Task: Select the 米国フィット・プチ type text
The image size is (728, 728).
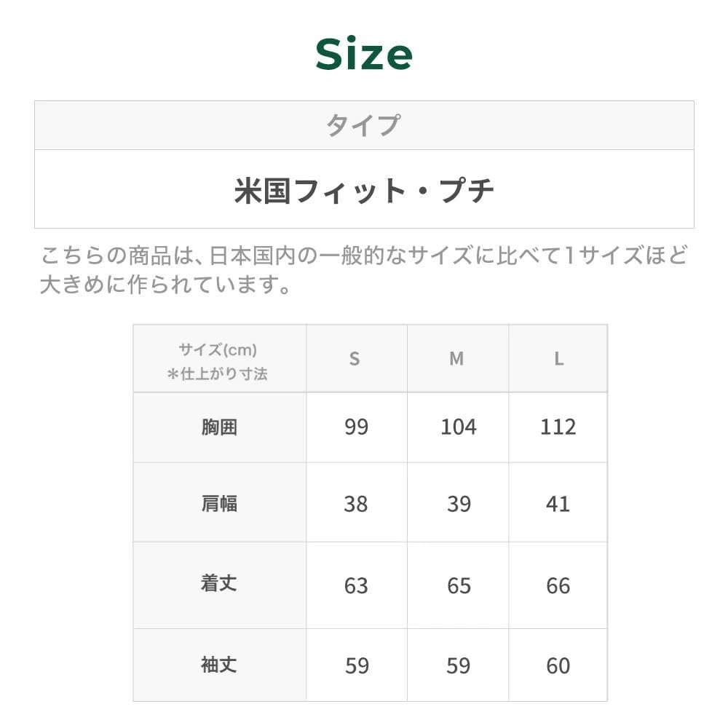Action: pyautogui.click(x=364, y=191)
